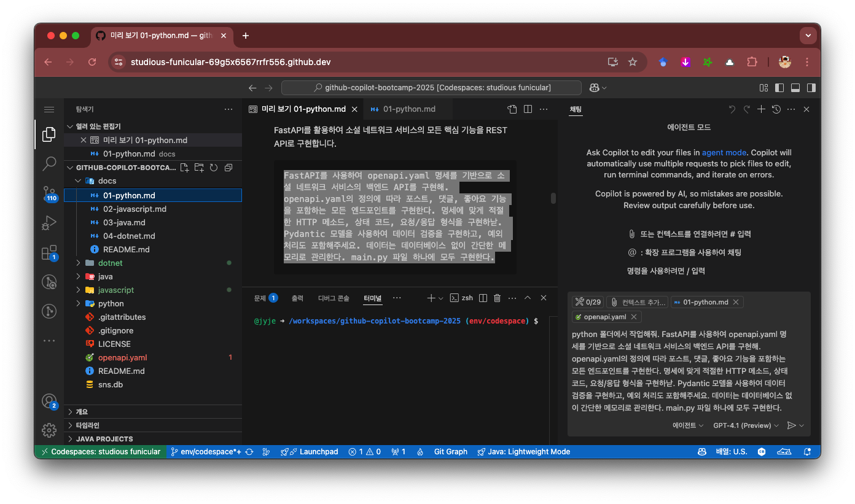Toggle secondary side bar visibility
The height and width of the screenshot is (504, 855).
point(811,88)
